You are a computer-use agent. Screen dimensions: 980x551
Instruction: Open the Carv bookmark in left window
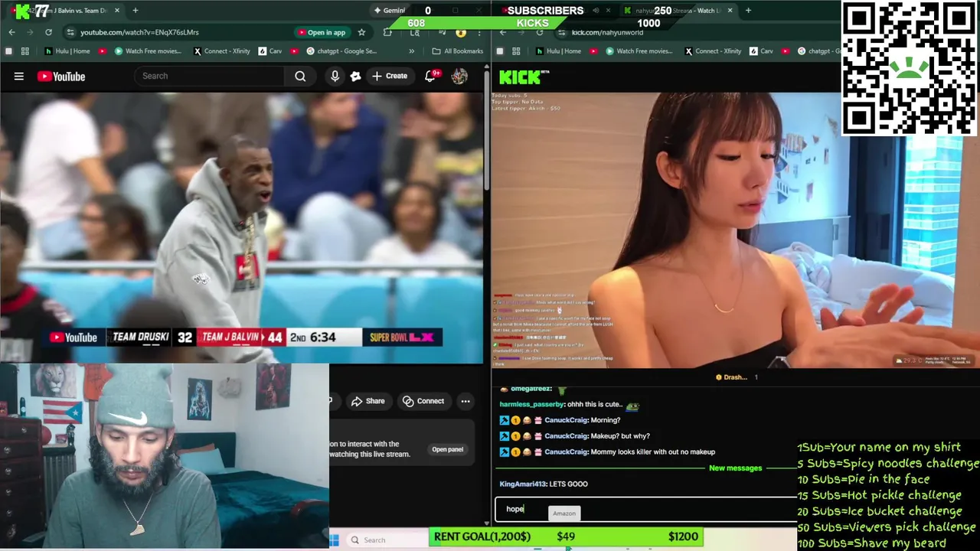coord(270,51)
